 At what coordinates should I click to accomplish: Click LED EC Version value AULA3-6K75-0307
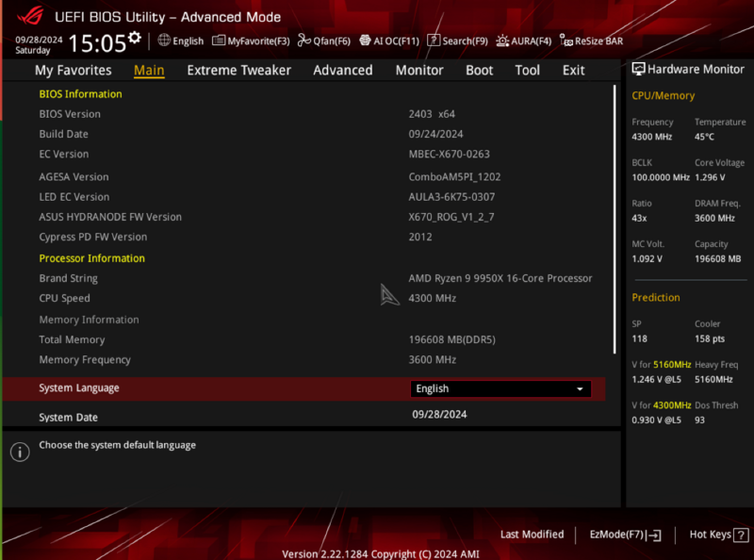[451, 197]
